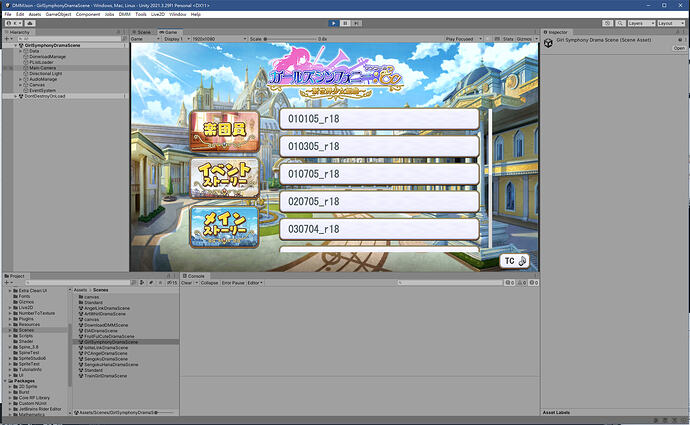
Task: Open the File menu
Action: click(8, 14)
